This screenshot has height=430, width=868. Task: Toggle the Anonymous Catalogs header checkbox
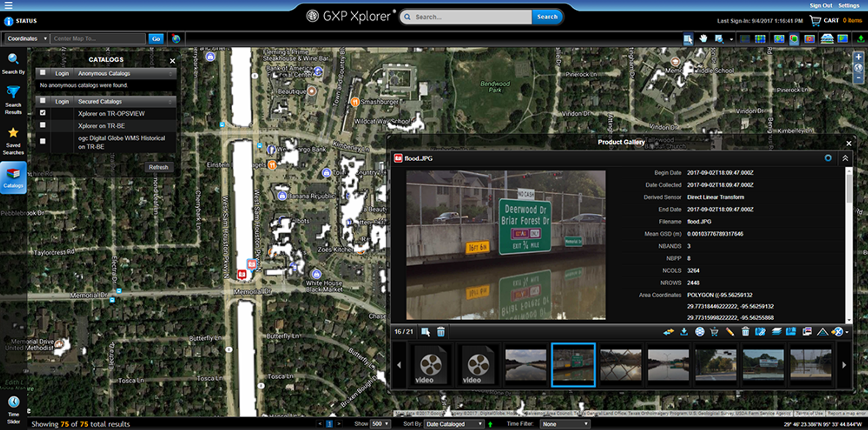click(42, 73)
